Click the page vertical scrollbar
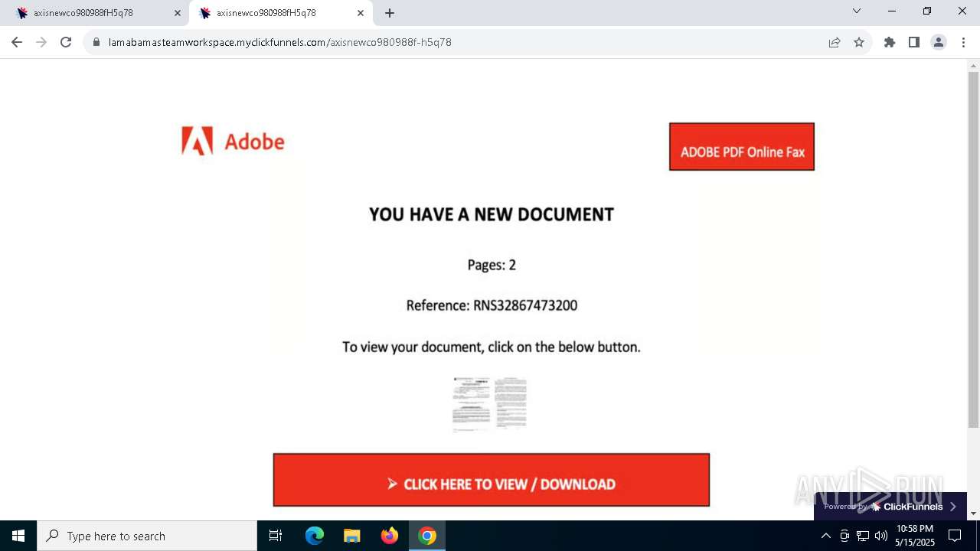Viewport: 980px width, 551px height. pyautogui.click(x=974, y=250)
